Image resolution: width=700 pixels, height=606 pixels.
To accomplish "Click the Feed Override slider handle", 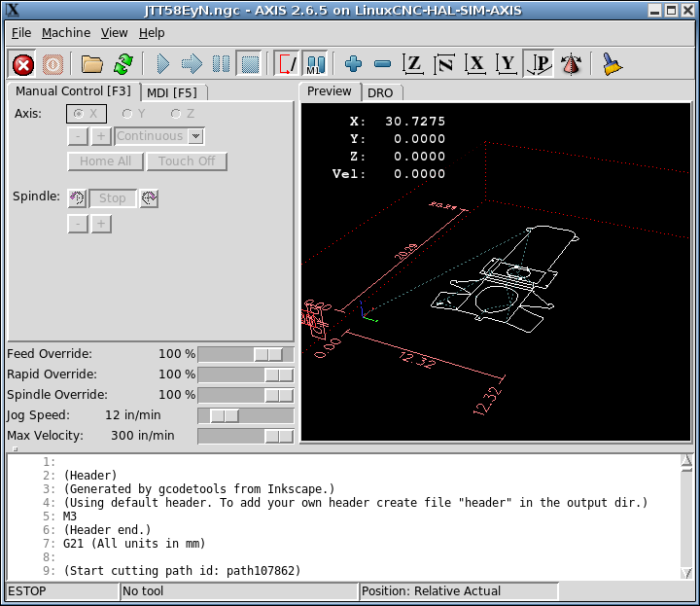I will (x=268, y=355).
